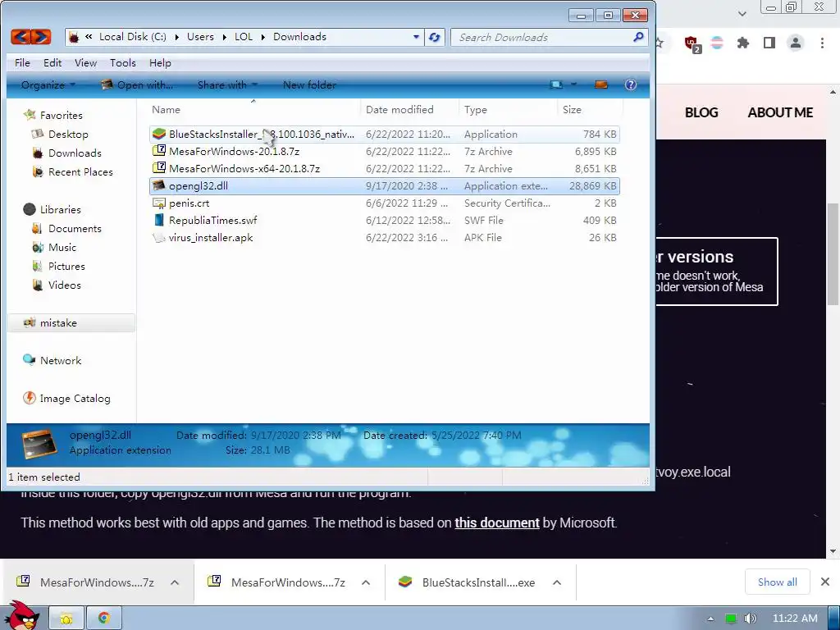The height and width of the screenshot is (630, 840).
Task: Open Downloads in Favorites sidebar
Action: 74,153
